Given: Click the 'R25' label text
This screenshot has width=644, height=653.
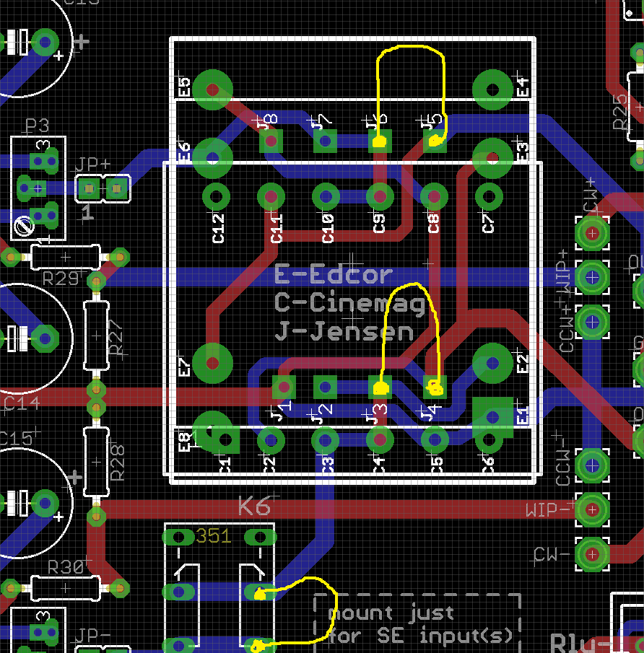Looking at the screenshot, I should click(x=620, y=112).
